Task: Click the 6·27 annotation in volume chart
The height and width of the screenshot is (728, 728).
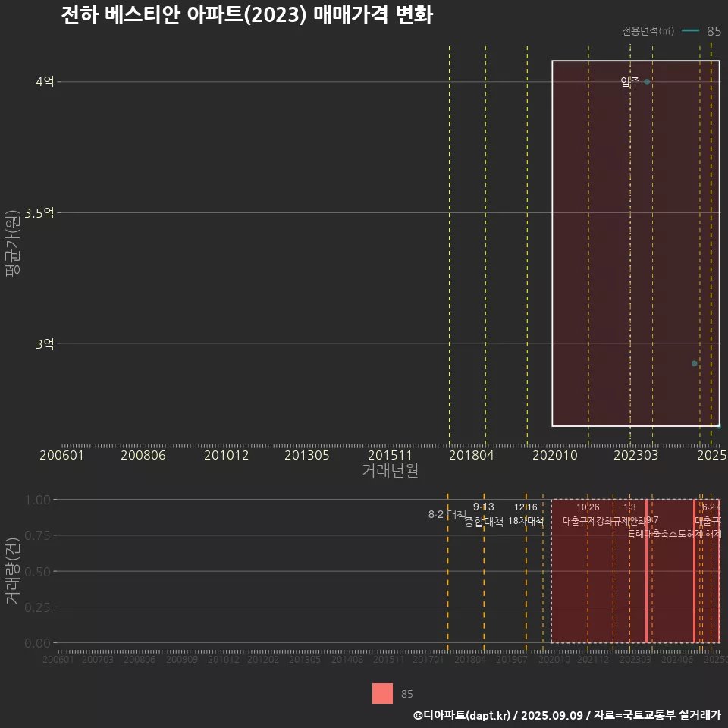Action: 711,507
